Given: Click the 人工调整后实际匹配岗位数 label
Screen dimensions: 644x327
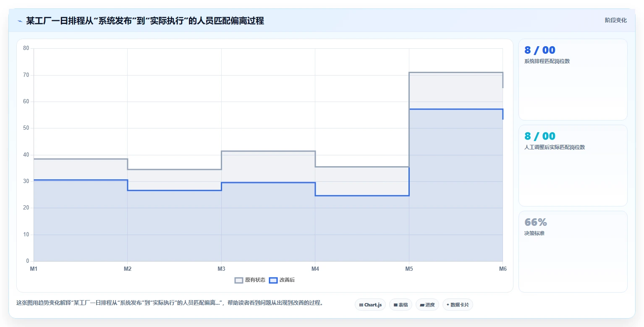Looking at the screenshot, I should click(555, 147).
